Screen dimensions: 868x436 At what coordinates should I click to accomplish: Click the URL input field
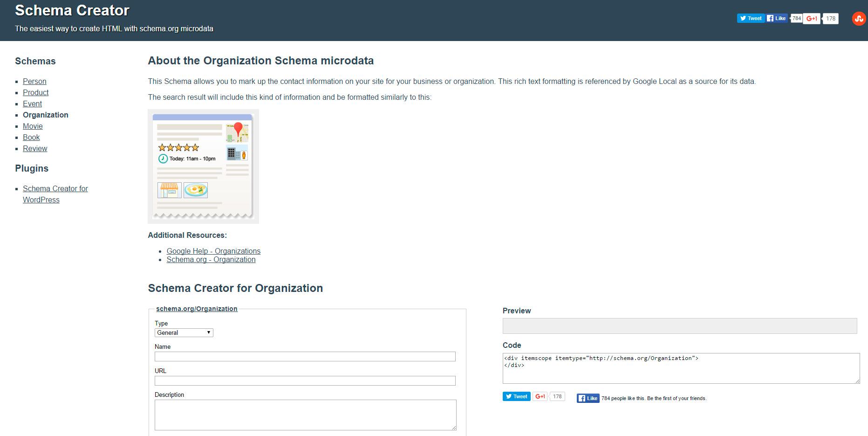pyautogui.click(x=305, y=381)
